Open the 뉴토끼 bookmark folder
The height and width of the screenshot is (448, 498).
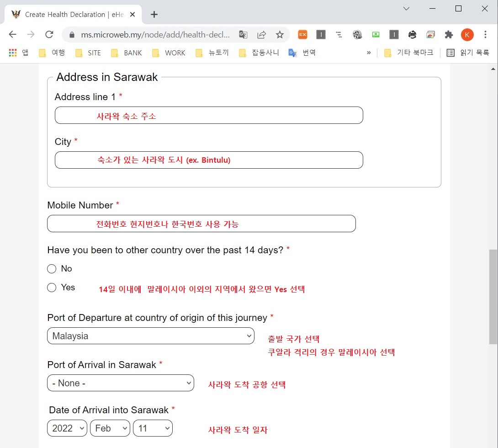tap(212, 53)
